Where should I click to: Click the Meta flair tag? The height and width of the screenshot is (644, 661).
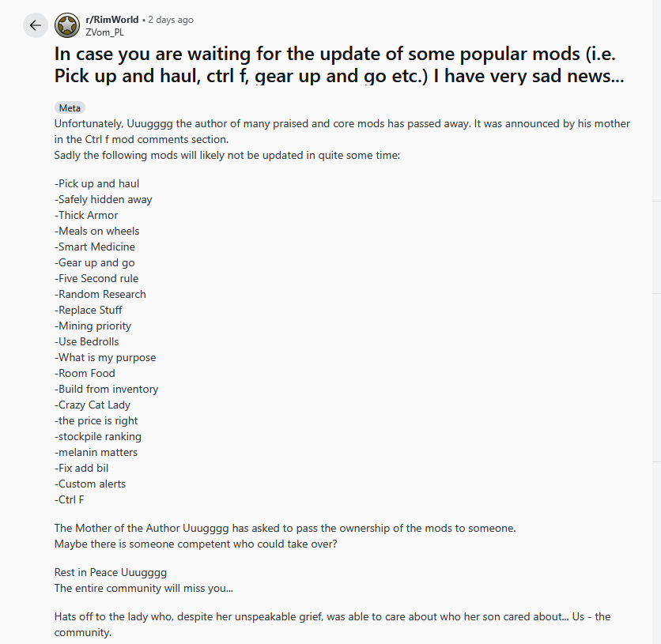pos(70,108)
